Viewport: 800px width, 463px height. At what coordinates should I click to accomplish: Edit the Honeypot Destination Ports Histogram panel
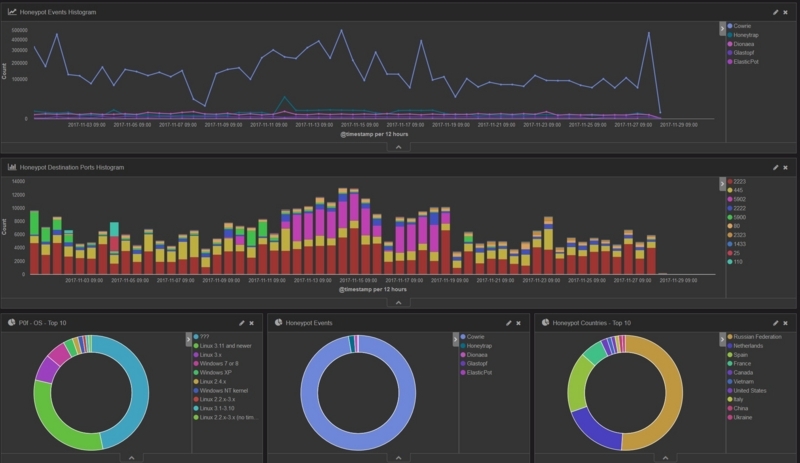click(x=776, y=167)
